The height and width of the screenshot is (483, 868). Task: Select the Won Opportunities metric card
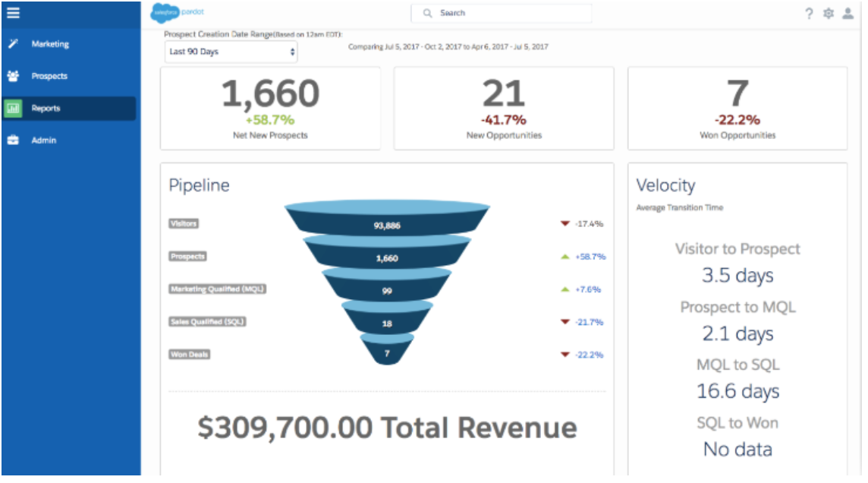pos(738,106)
